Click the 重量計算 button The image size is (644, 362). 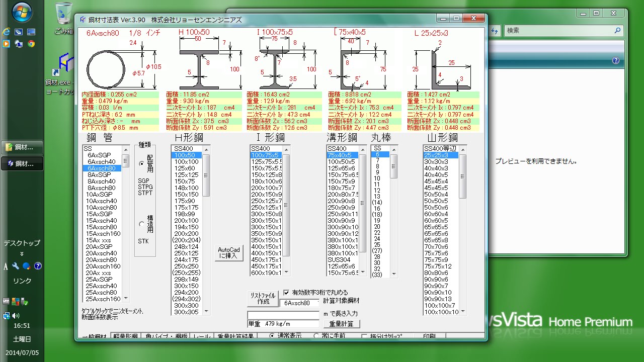(341, 324)
